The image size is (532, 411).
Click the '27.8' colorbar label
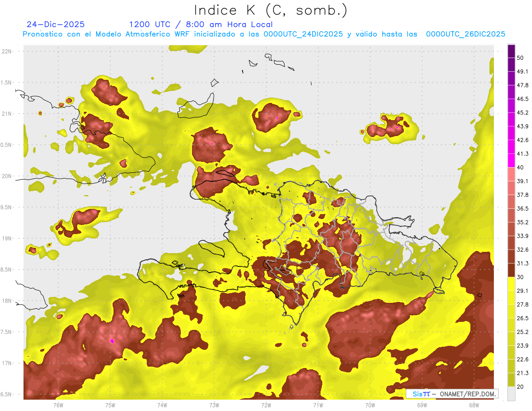(x=523, y=304)
